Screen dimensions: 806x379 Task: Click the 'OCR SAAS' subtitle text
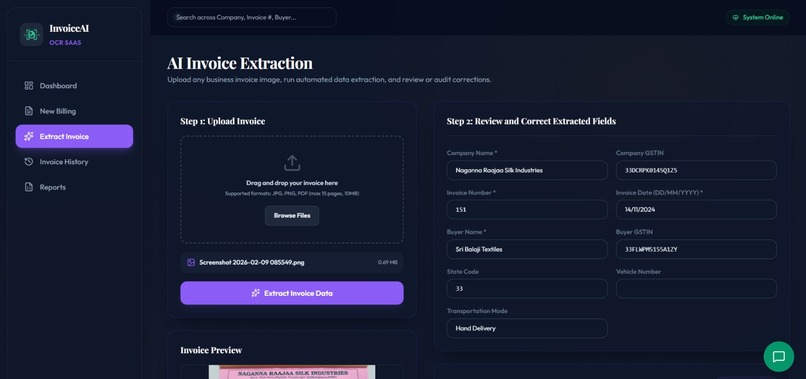(x=65, y=43)
